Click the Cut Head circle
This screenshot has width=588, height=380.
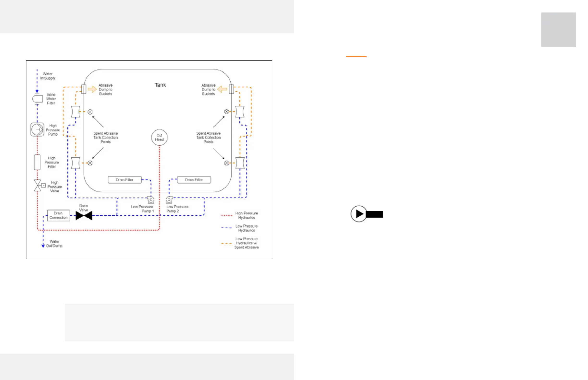click(159, 137)
